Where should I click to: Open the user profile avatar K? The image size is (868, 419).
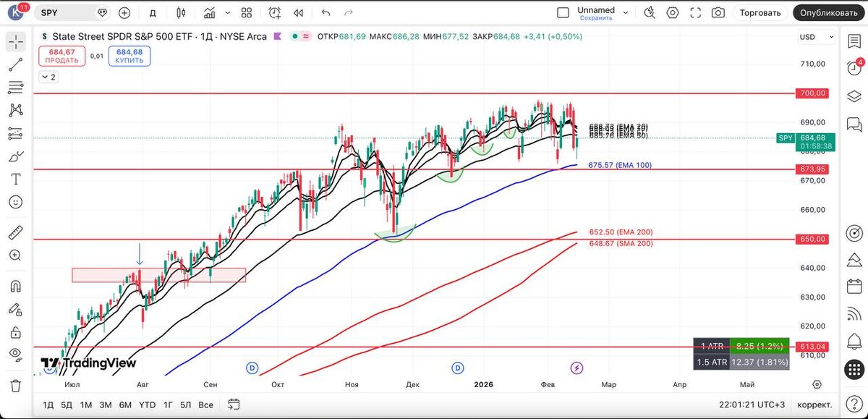pos(15,12)
